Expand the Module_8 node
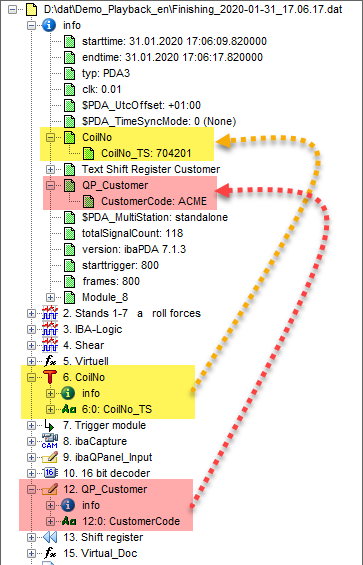This screenshot has height=565, width=363. pyautogui.click(x=50, y=297)
